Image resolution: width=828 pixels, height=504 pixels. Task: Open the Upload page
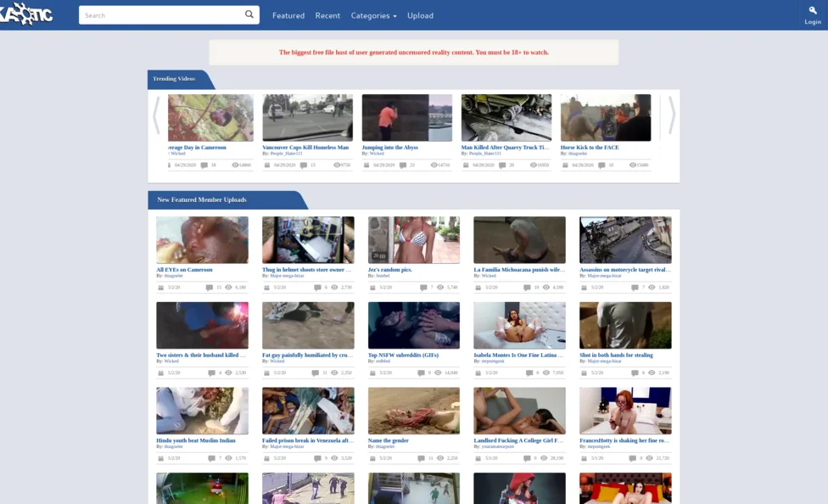click(x=420, y=15)
